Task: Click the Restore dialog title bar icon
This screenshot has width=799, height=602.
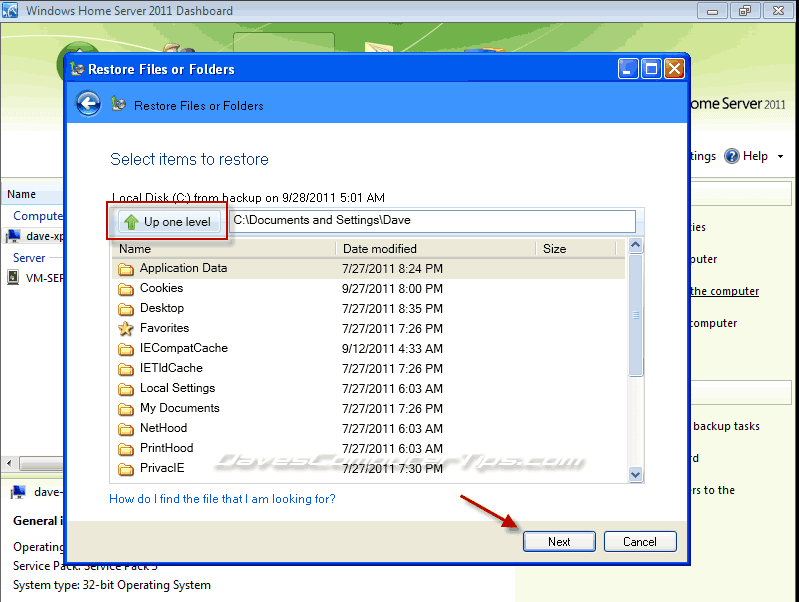Action: (77, 68)
